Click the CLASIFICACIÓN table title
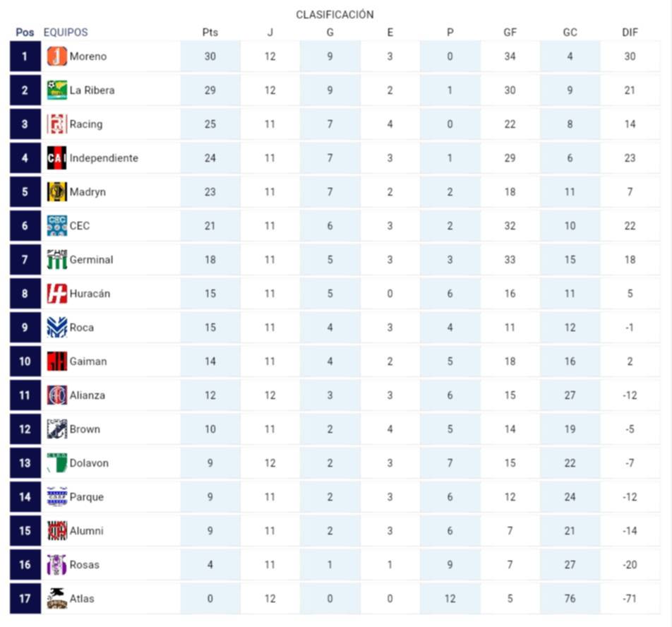 tap(335, 15)
